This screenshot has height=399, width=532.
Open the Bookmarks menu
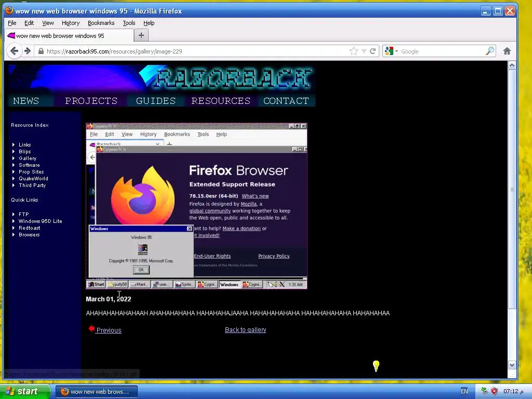point(101,23)
